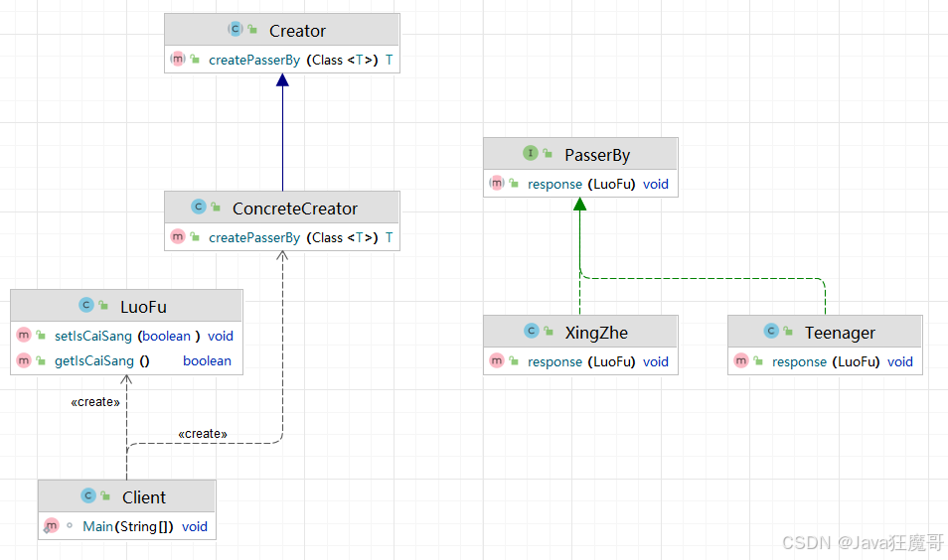Click the blue inheritance arrowhead under Creator

click(282, 79)
